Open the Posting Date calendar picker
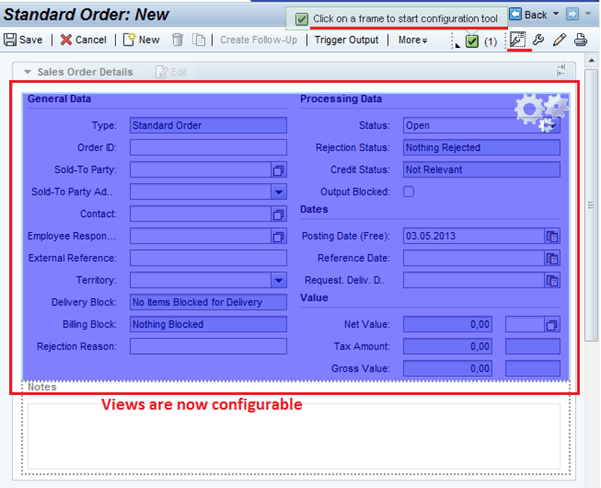This screenshot has height=488, width=601. [552, 236]
